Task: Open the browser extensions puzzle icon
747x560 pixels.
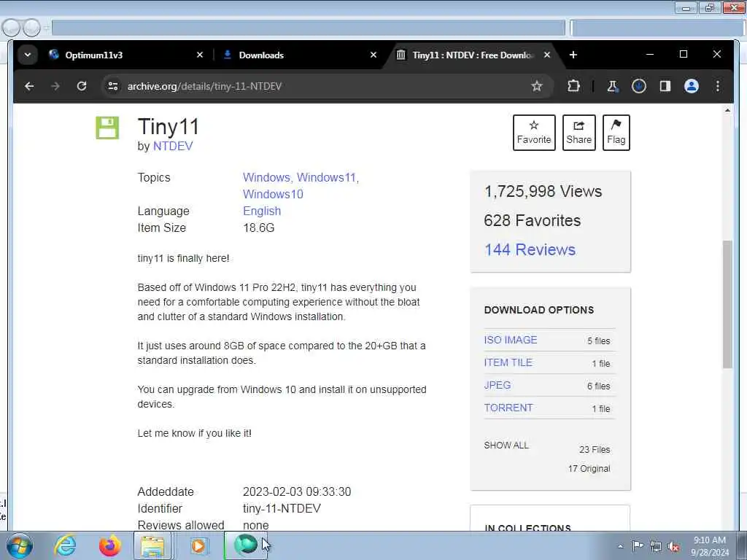Action: pyautogui.click(x=573, y=86)
